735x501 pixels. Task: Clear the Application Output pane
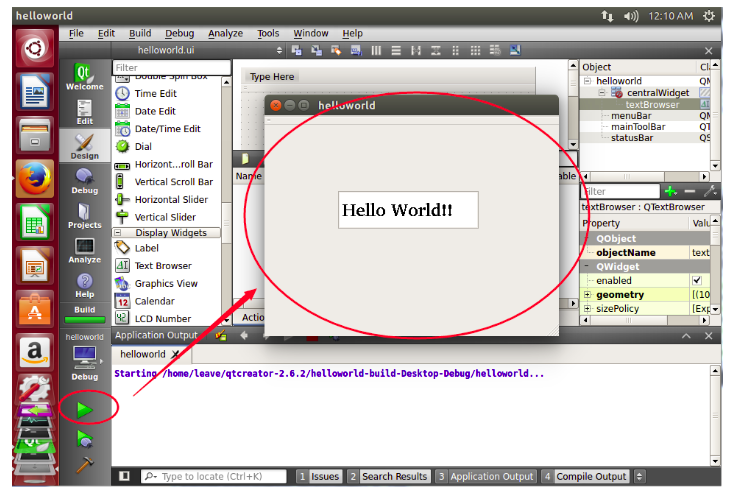(x=221, y=336)
